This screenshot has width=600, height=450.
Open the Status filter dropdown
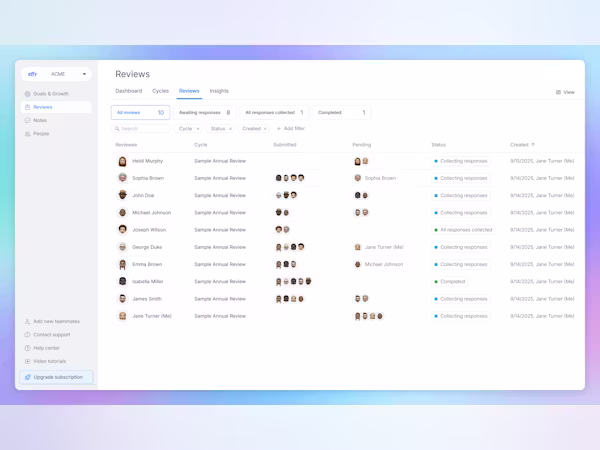218,129
